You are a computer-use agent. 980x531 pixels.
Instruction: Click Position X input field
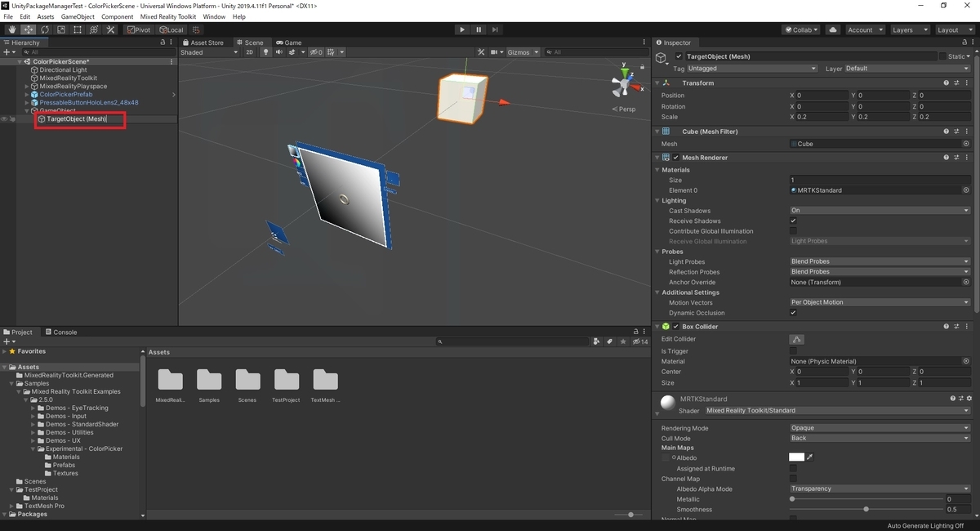(822, 96)
